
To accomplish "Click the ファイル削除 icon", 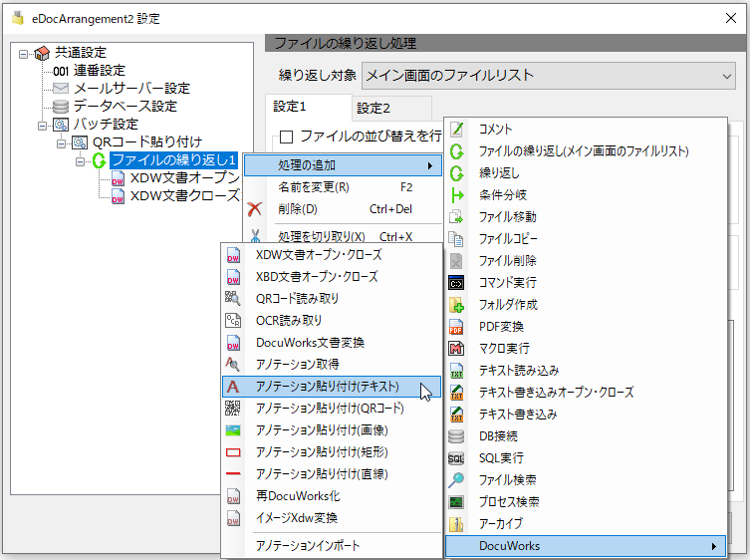I will coord(457,261).
